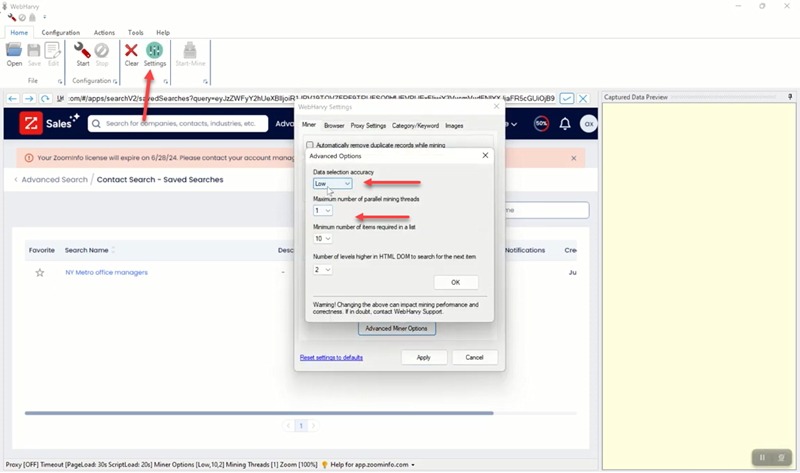Favorite NY Metro office managers star

[40, 272]
